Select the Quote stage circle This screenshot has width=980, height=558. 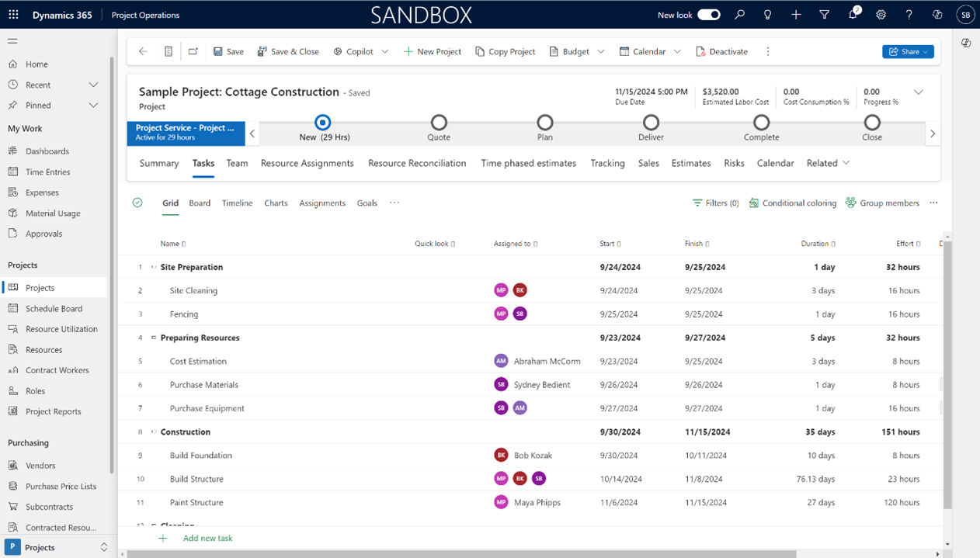click(x=439, y=122)
